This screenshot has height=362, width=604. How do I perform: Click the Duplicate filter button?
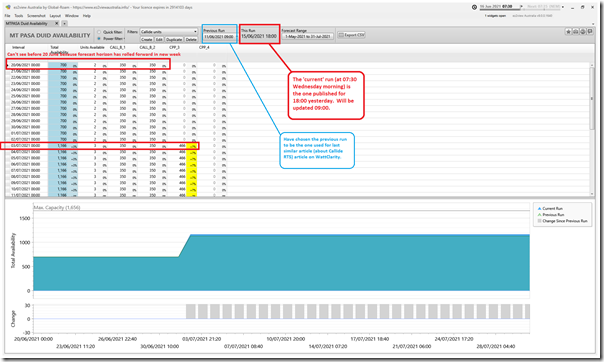174,39
